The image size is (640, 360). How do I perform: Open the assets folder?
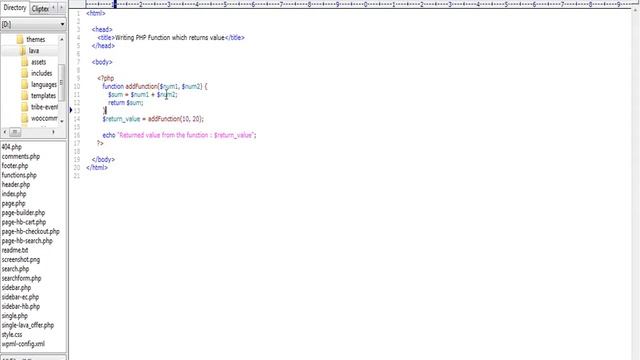point(38,62)
